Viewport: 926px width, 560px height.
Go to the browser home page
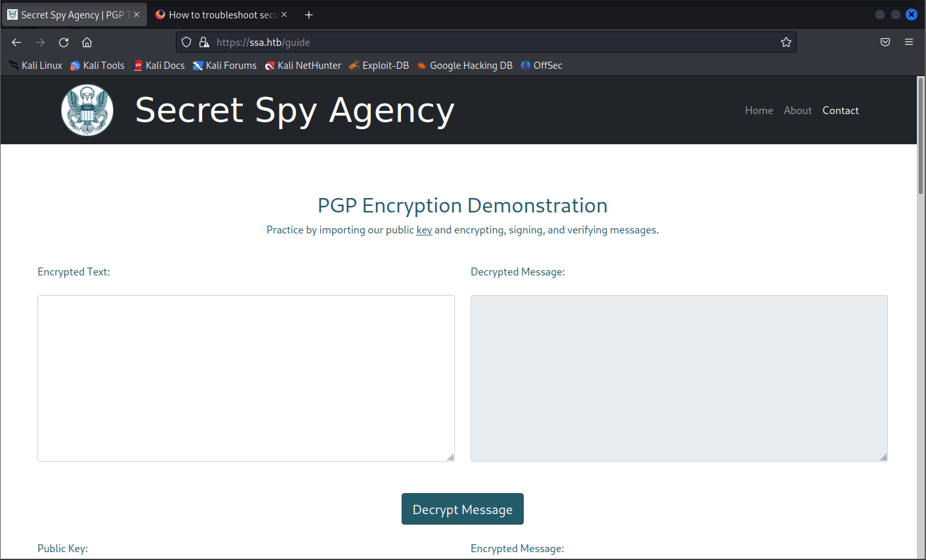click(87, 43)
